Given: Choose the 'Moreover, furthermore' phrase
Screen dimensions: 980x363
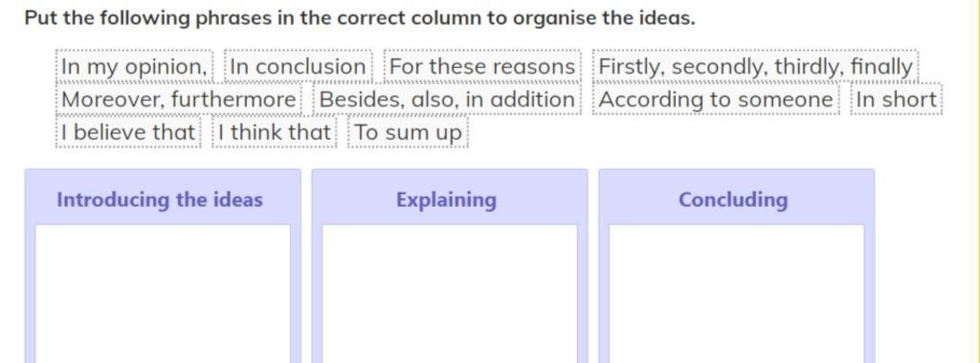Looking at the screenshot, I should tap(179, 100).
